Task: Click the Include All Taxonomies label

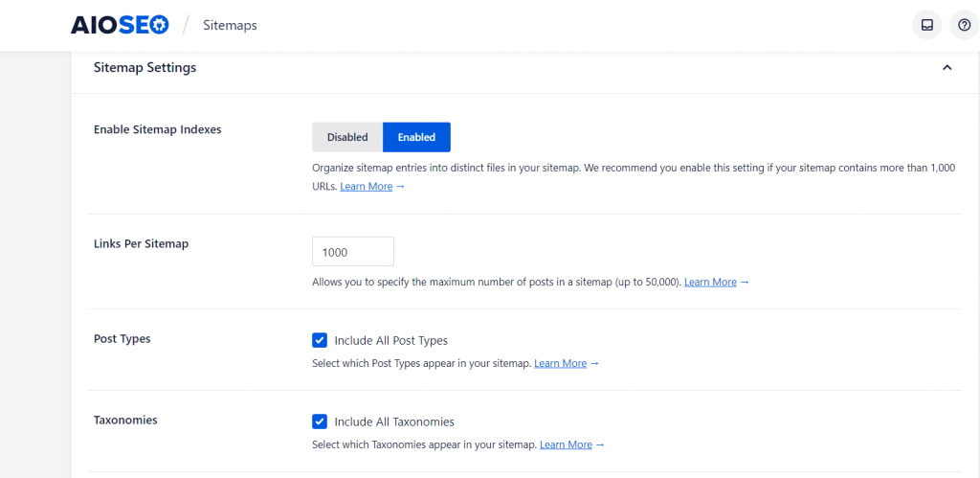Action: [393, 421]
